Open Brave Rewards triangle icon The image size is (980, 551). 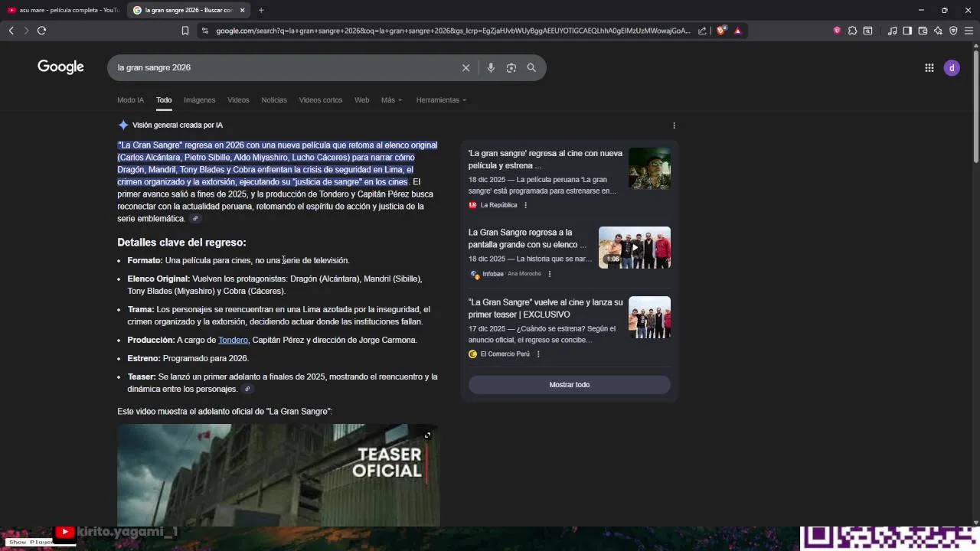737,31
